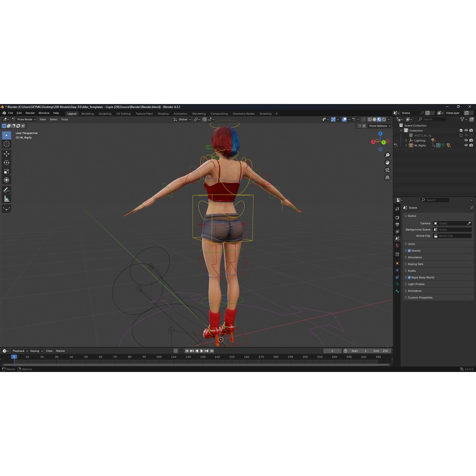Open Tool properties tab
The width and height of the screenshot is (476, 476).
[x=397, y=208]
